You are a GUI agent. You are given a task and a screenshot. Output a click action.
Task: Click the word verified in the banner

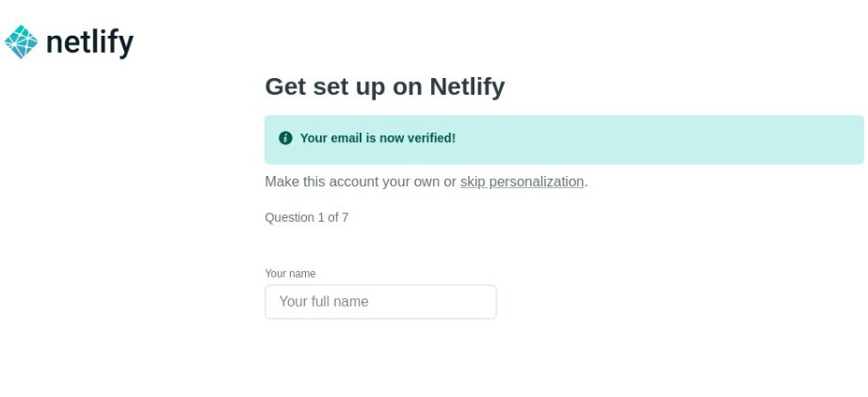[x=429, y=138]
